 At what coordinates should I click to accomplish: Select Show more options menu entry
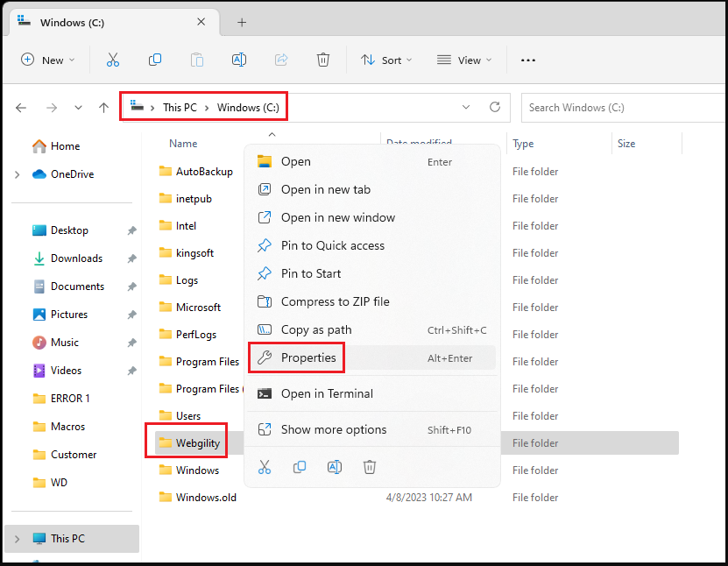[333, 429]
